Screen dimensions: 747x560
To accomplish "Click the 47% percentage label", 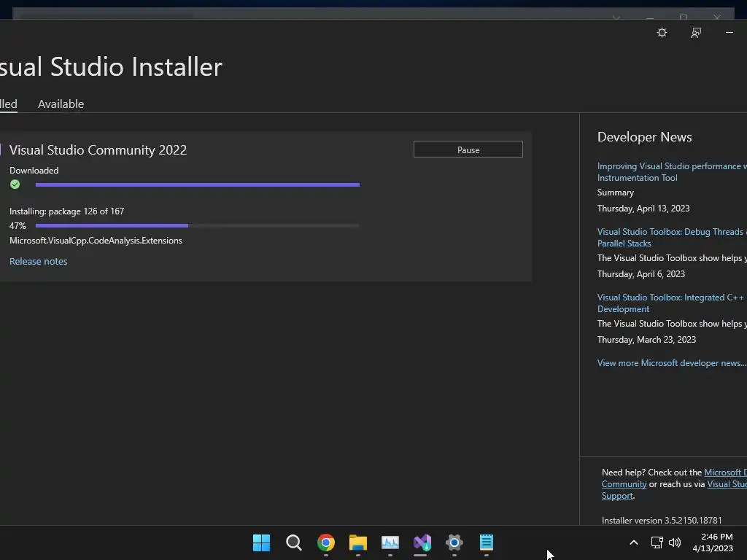I will (x=18, y=226).
